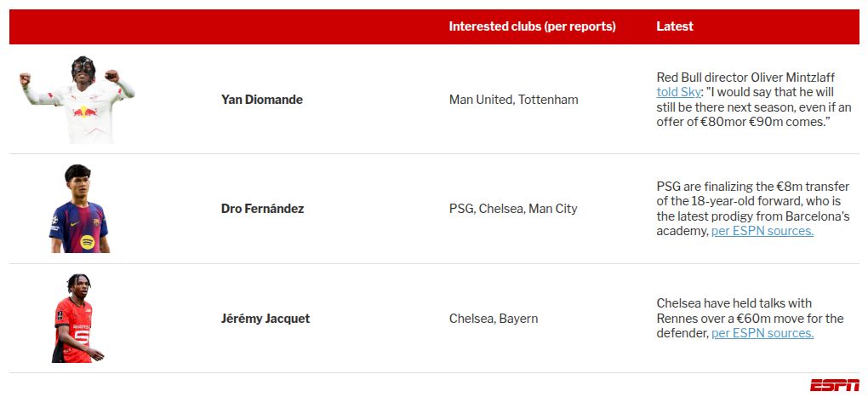Select the Jérémy Jacquet name

click(x=266, y=319)
